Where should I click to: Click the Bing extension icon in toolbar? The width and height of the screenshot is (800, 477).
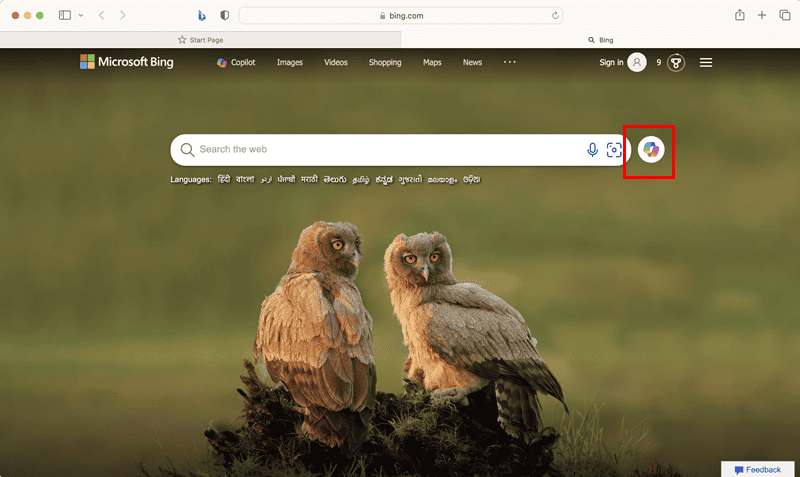[x=202, y=16]
